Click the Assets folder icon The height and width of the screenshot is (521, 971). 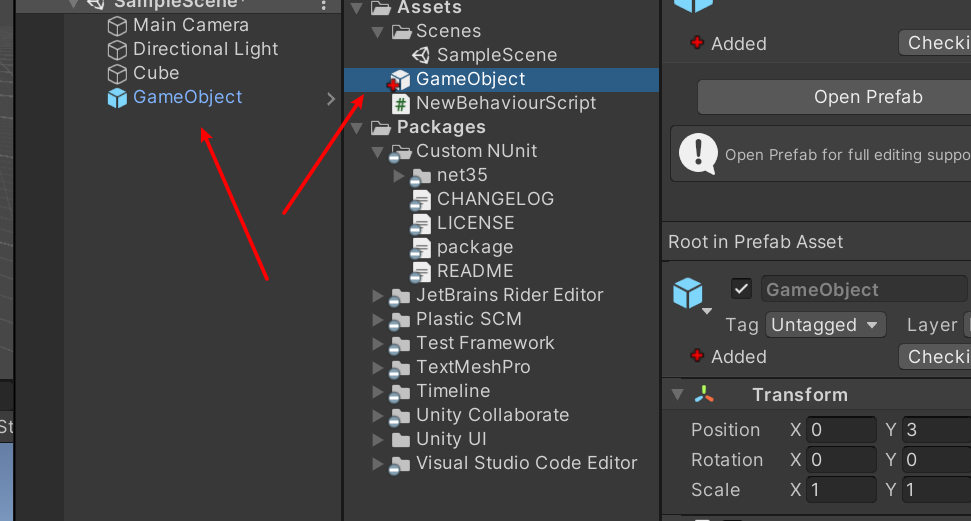tap(381, 8)
